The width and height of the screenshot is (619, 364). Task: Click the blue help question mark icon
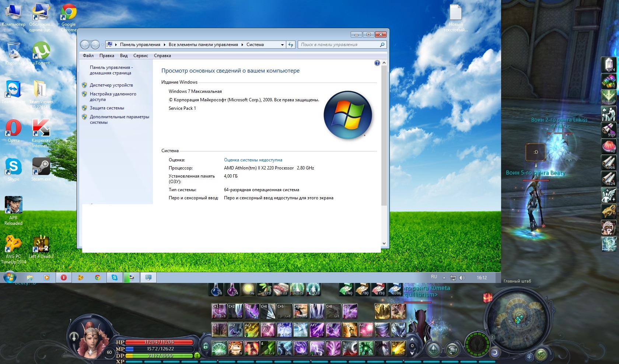[377, 63]
